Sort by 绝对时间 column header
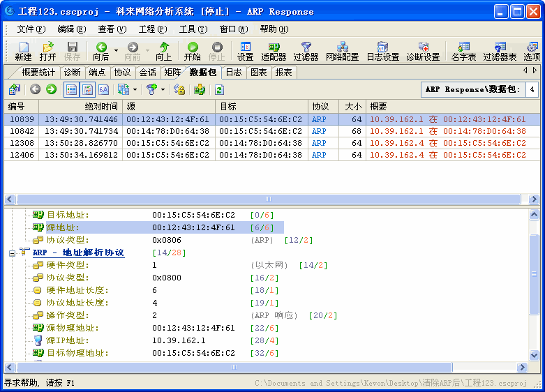This screenshot has height=392, width=545. point(81,106)
